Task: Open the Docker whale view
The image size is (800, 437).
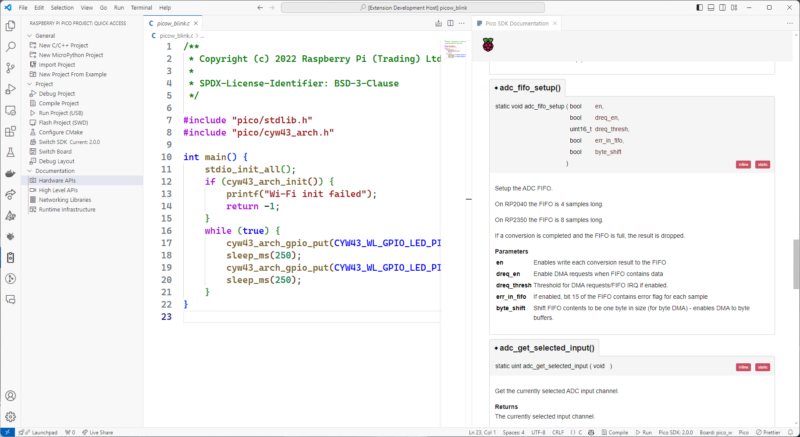Action: point(10,174)
